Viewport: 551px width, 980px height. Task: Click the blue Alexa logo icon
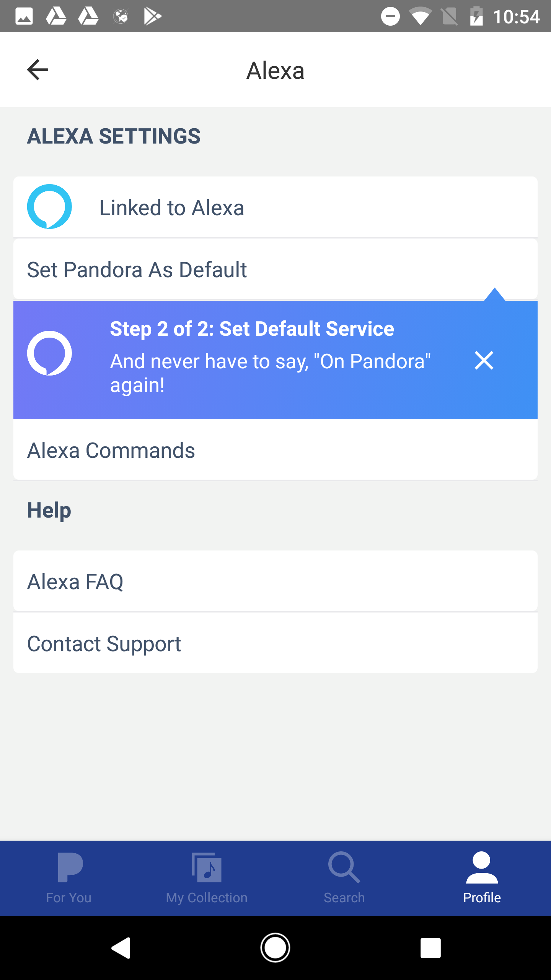coord(49,207)
